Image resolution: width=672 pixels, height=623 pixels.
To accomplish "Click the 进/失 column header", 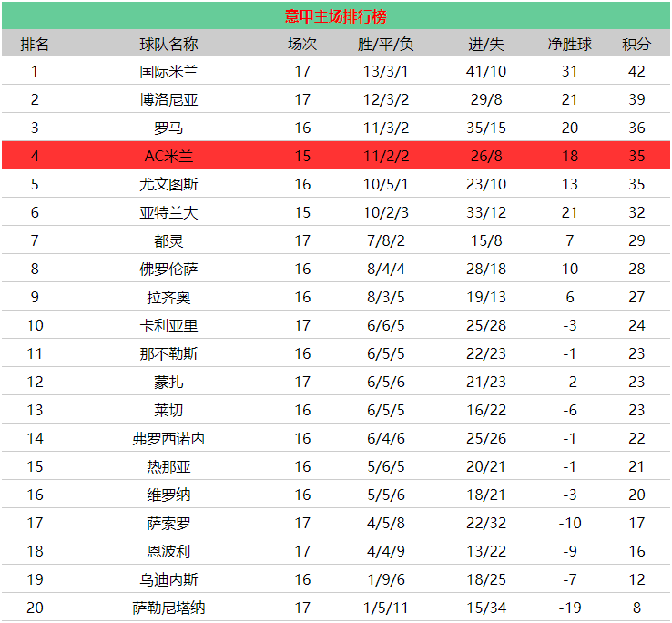I will tap(485, 45).
